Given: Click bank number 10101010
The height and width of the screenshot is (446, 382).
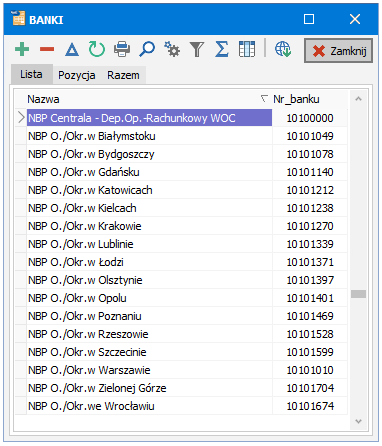Looking at the screenshot, I should point(310,370).
